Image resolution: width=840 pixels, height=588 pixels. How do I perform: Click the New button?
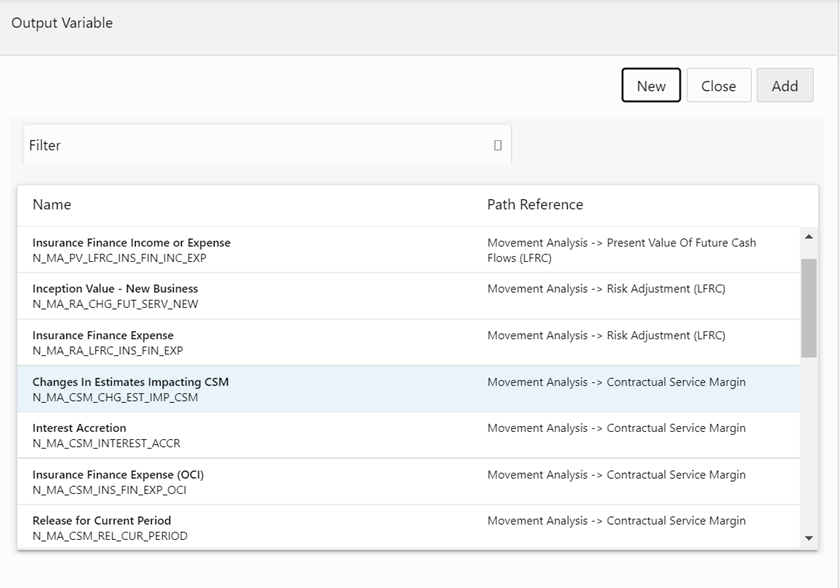[x=651, y=86]
